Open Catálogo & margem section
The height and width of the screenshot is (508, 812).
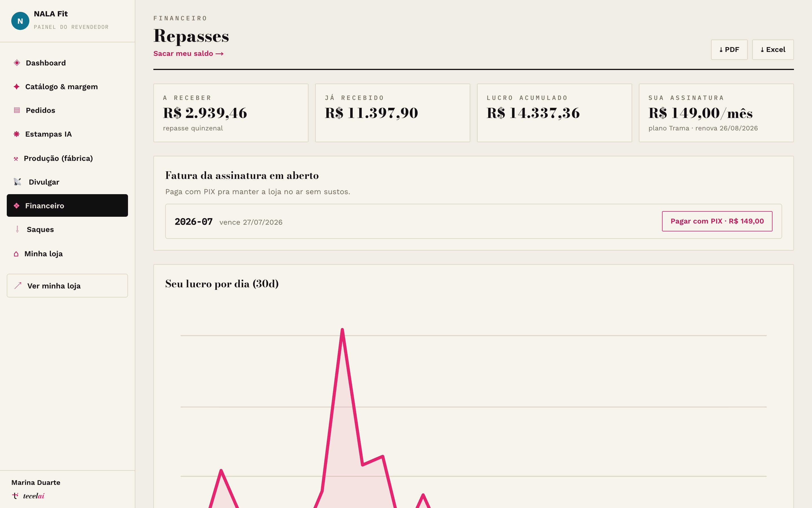point(67,87)
